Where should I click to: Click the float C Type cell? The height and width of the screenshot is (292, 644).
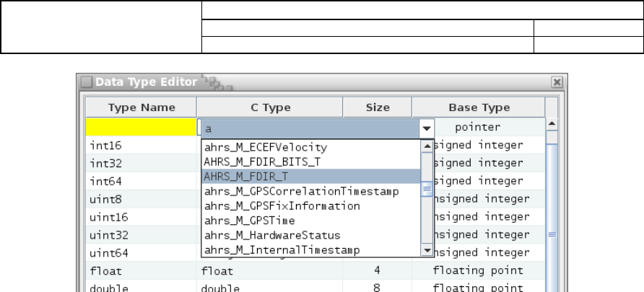(x=270, y=270)
